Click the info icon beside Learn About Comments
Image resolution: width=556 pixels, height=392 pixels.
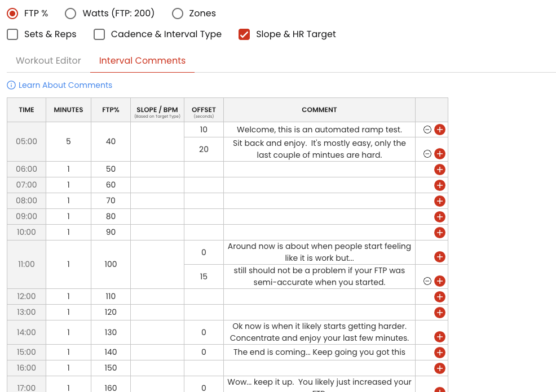[x=11, y=85]
